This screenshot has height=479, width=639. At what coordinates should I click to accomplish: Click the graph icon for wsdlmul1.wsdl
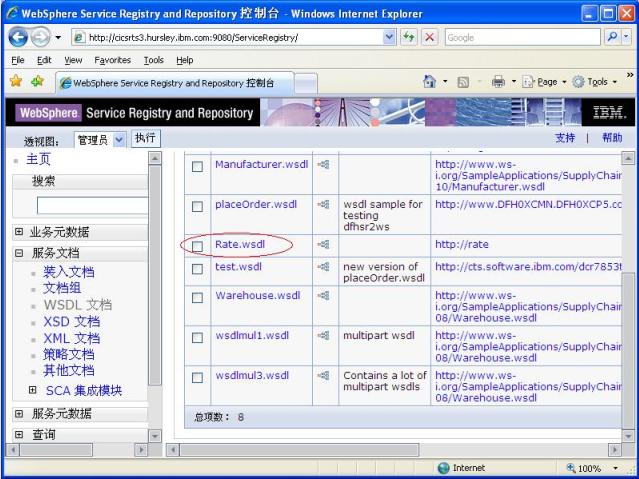[324, 335]
